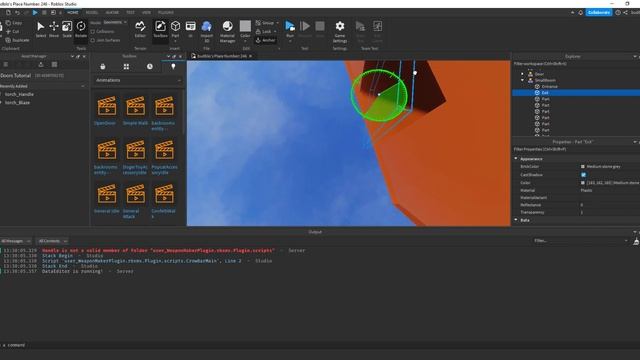
Task: Open the UI insert button
Action: [190, 29]
